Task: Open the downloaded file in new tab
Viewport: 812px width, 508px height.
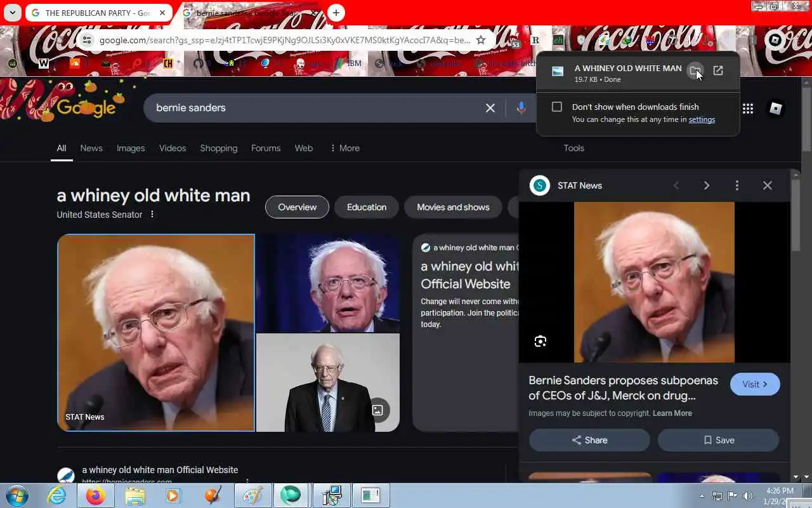Action: (718, 70)
